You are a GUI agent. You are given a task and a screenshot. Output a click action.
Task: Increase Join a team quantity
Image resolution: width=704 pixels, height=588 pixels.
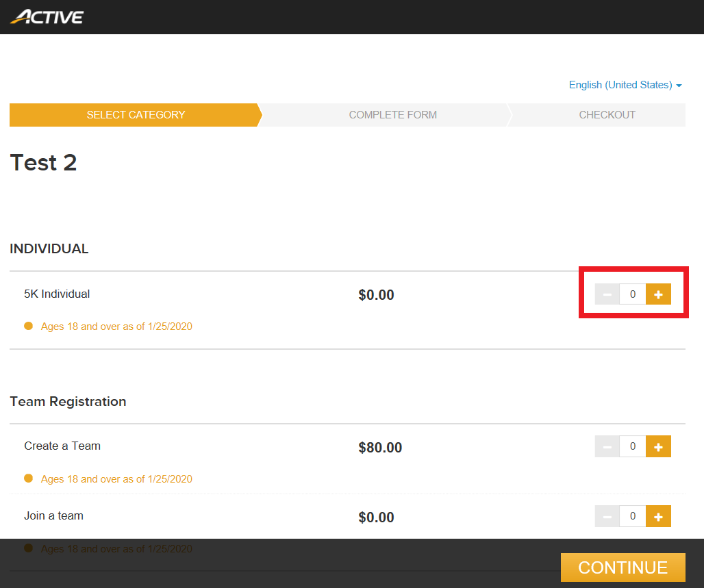tap(658, 516)
